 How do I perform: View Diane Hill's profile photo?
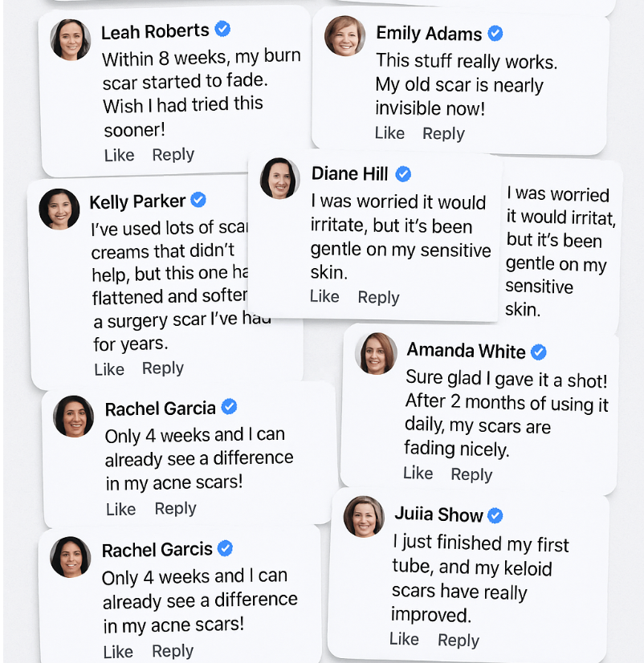pos(280,178)
